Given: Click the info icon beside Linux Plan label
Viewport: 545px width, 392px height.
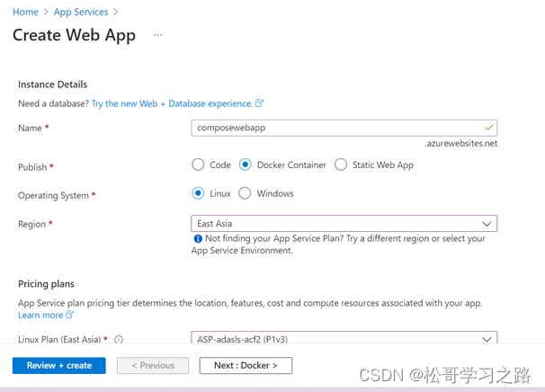Looking at the screenshot, I should point(119,339).
